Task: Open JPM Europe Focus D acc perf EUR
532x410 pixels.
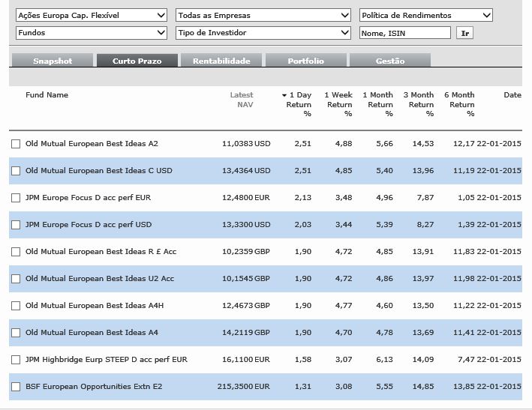Action: [x=89, y=198]
